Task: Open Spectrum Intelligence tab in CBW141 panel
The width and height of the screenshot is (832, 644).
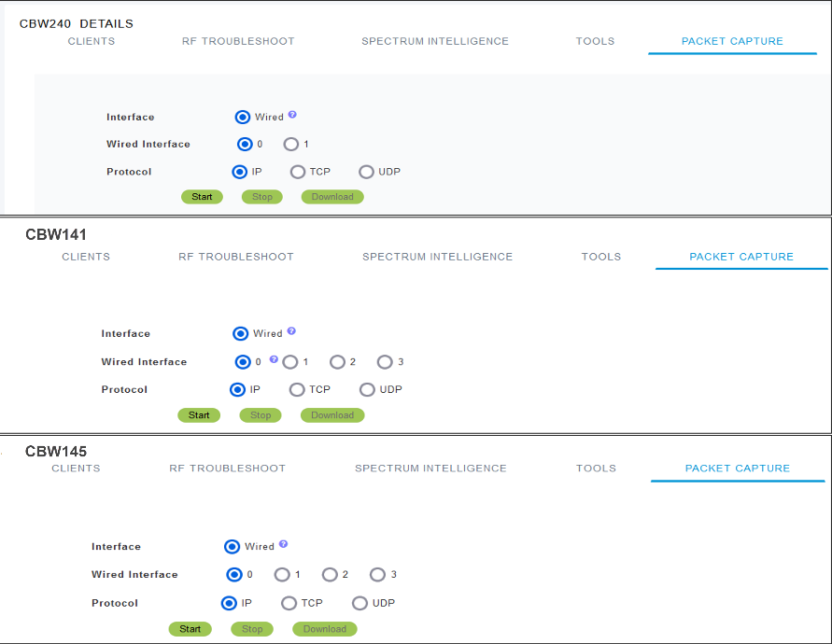Action: pyautogui.click(x=438, y=257)
